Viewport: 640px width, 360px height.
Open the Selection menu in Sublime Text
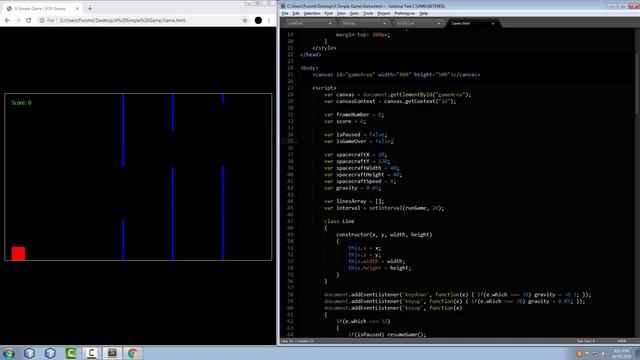coord(312,13)
